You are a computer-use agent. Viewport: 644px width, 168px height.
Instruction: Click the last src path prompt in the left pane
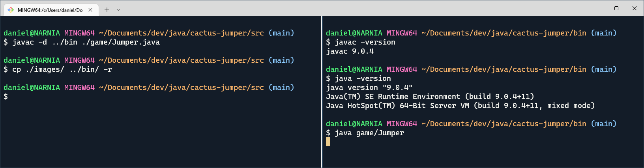click(182, 88)
